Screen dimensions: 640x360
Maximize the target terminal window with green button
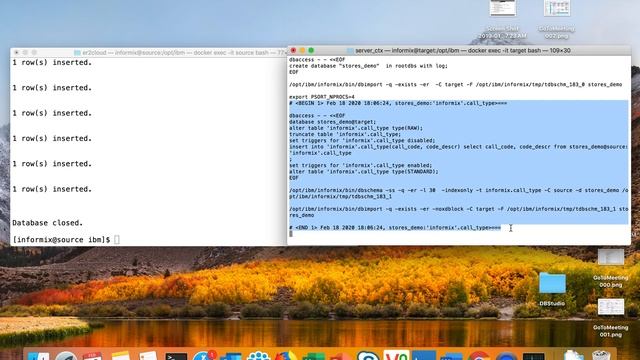(311, 50)
